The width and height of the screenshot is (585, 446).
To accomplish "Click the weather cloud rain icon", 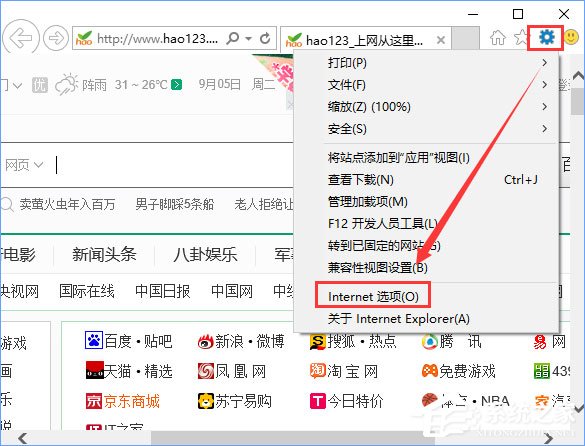I will tap(66, 85).
